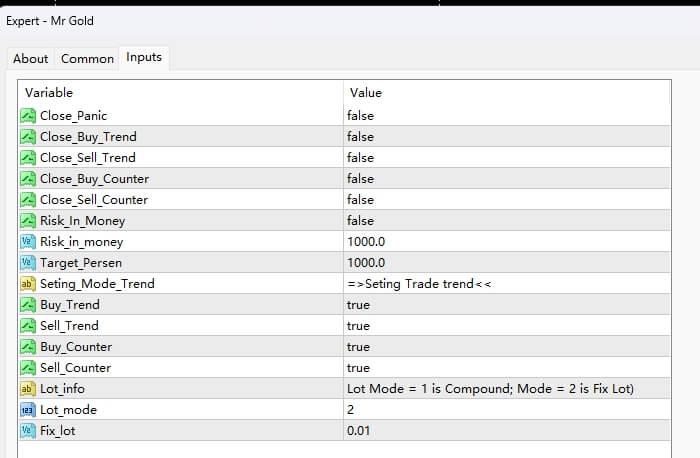Click the Lot_mode integer-type icon
Viewport: 700px width, 458px height.
click(x=28, y=410)
